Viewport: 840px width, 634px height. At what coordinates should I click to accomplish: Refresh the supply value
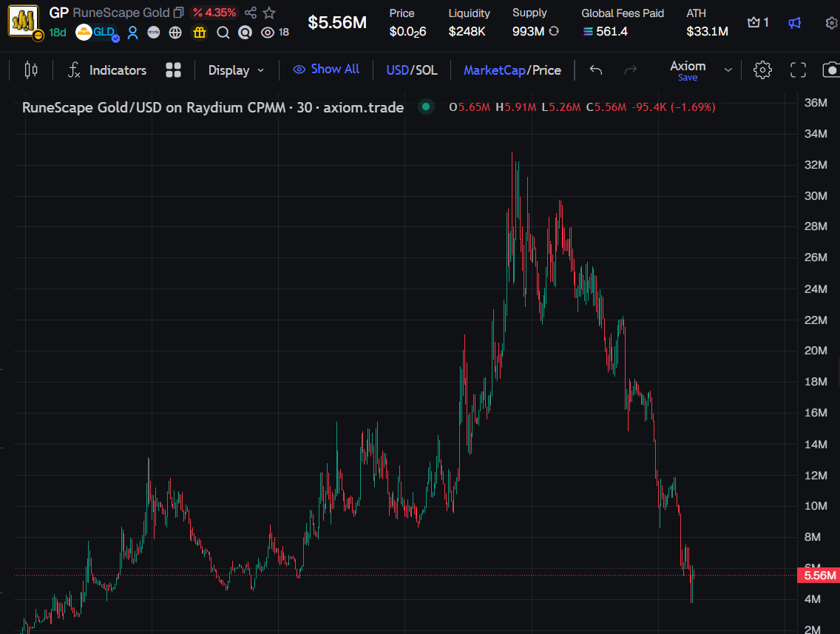(x=554, y=31)
